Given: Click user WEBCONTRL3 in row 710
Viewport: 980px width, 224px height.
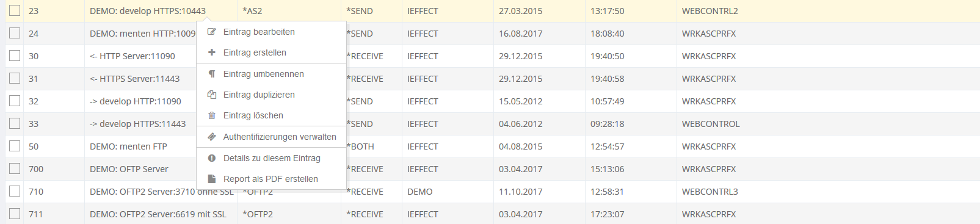Looking at the screenshot, I should (710, 192).
